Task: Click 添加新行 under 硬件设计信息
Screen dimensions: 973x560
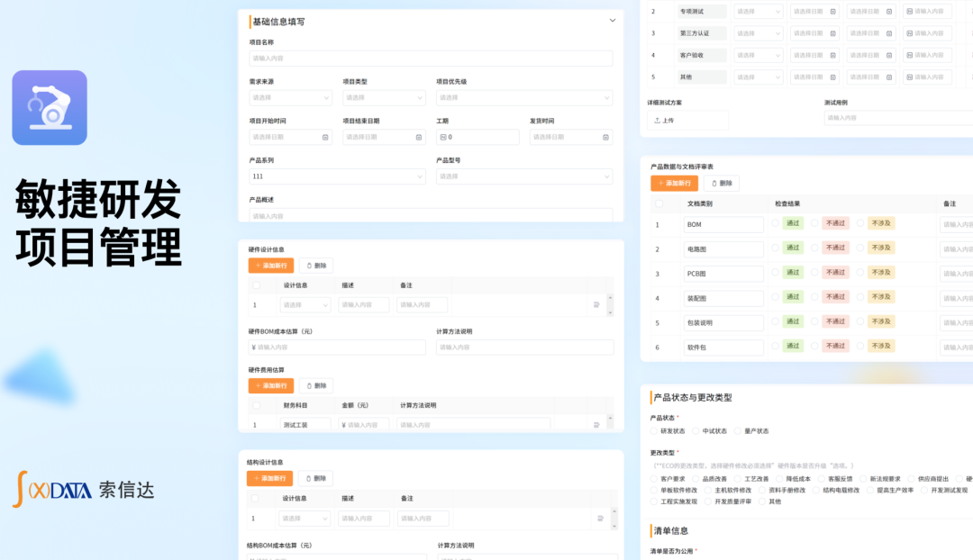Action: point(270,266)
